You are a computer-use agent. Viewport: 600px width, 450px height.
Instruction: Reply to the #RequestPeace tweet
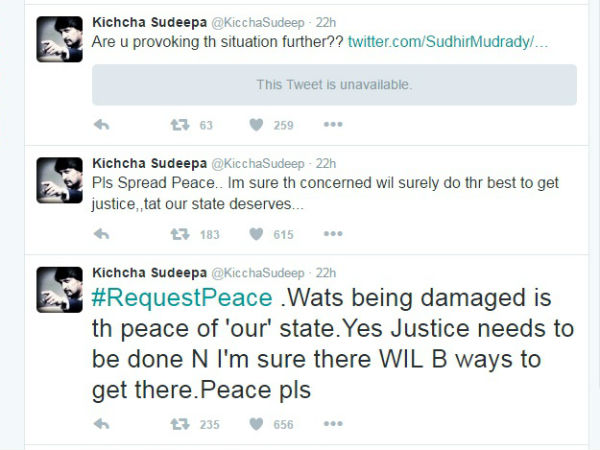[102, 424]
